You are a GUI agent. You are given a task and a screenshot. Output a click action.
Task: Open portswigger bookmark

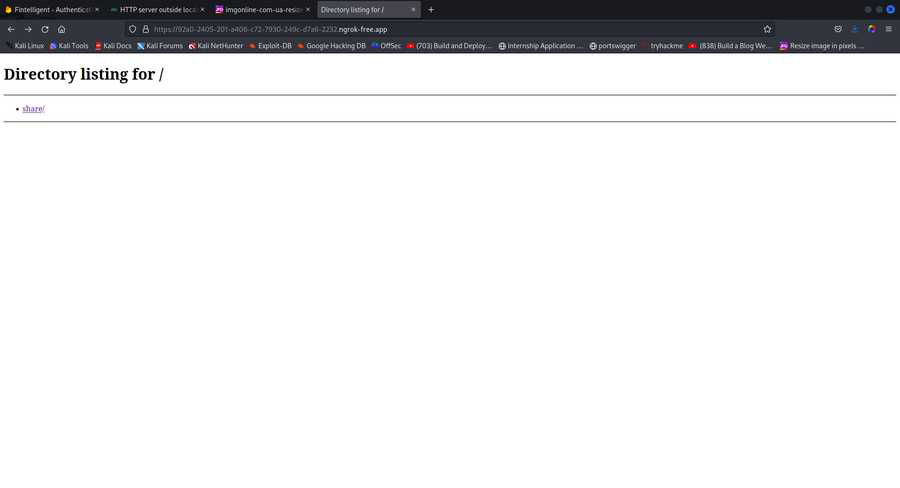(x=612, y=46)
